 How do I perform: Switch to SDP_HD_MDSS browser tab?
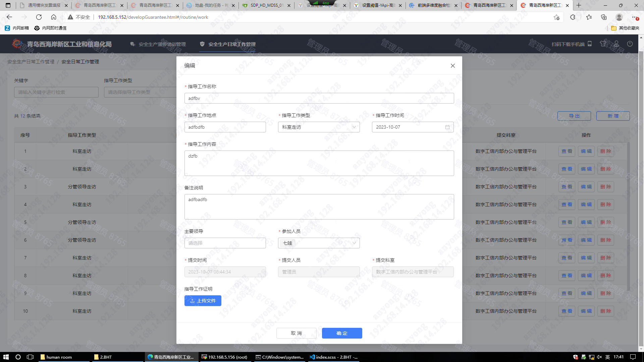coord(267,5)
